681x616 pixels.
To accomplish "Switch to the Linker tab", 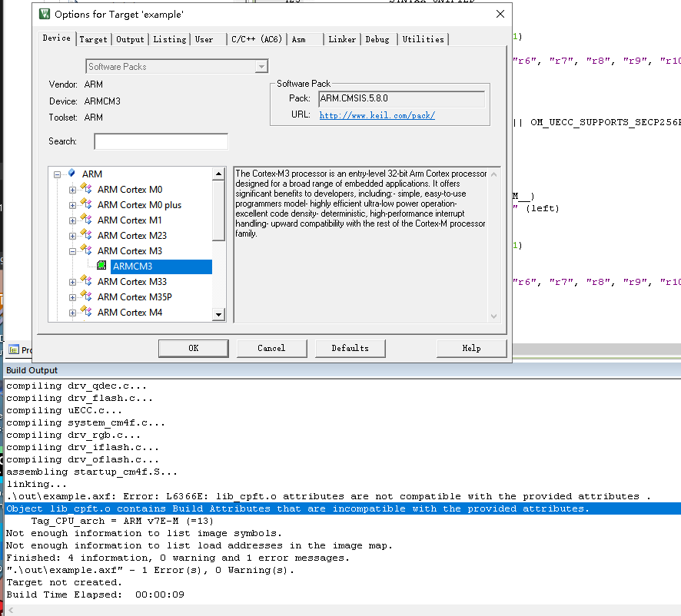I will point(342,39).
